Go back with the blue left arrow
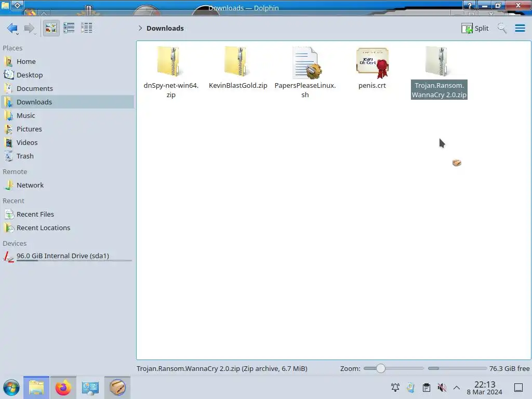Viewport: 532px width, 399px height. click(x=12, y=28)
